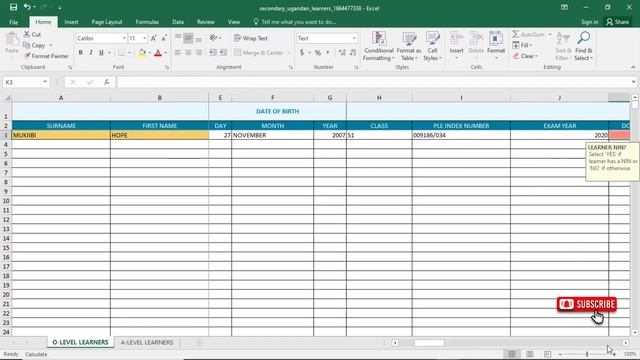Screen dimensions: 640x360
Task: Switch to the Formulas tab
Action: tap(147, 22)
